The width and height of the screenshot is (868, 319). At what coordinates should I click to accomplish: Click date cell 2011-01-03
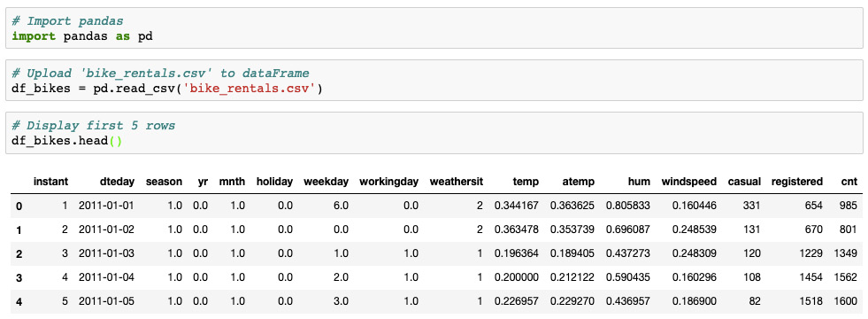[106, 253]
